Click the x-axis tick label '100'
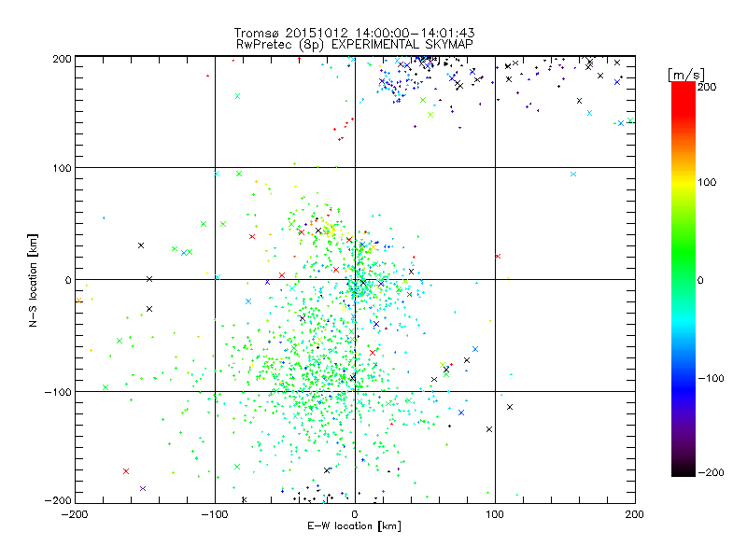Viewport: 747px width, 560px height. pos(495,514)
